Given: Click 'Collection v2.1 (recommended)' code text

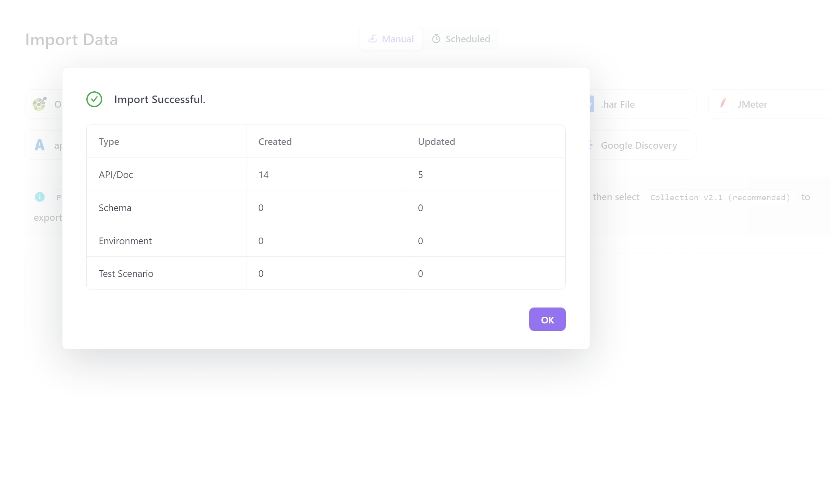Looking at the screenshot, I should pos(720,197).
